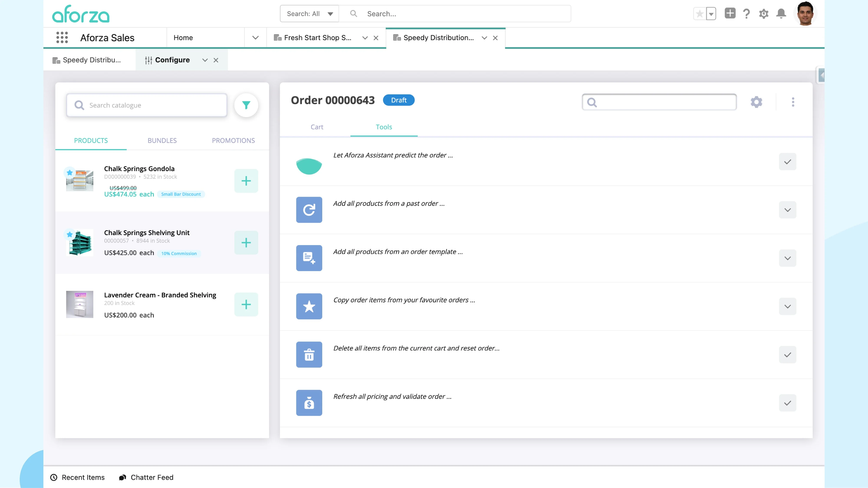Viewport: 868px width, 488px height.
Task: Click the 10% Commission badge
Action: coord(179,253)
